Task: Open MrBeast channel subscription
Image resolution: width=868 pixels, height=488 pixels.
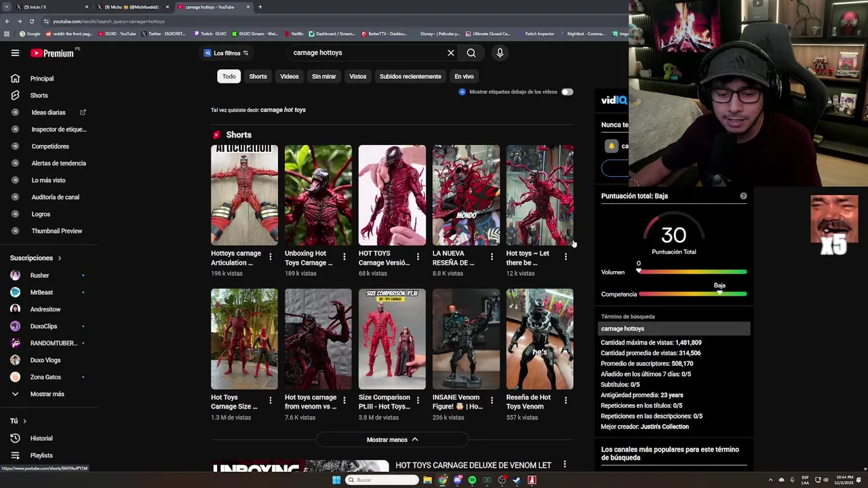Action: click(x=41, y=293)
